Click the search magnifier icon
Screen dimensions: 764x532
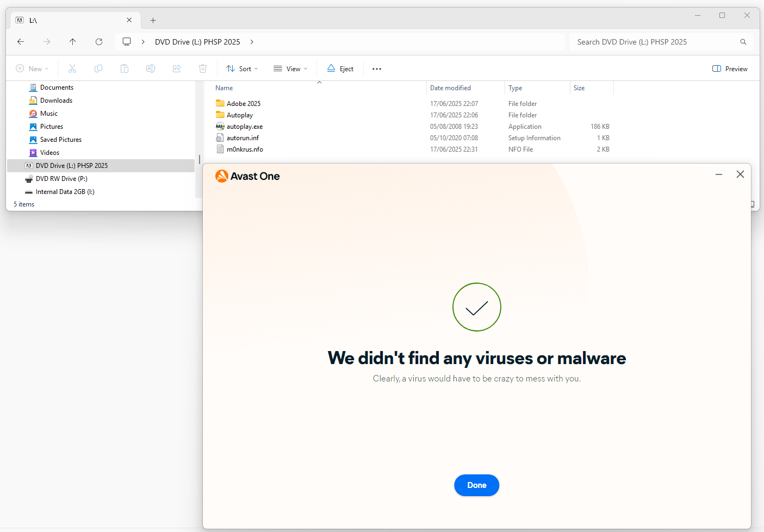pos(743,42)
